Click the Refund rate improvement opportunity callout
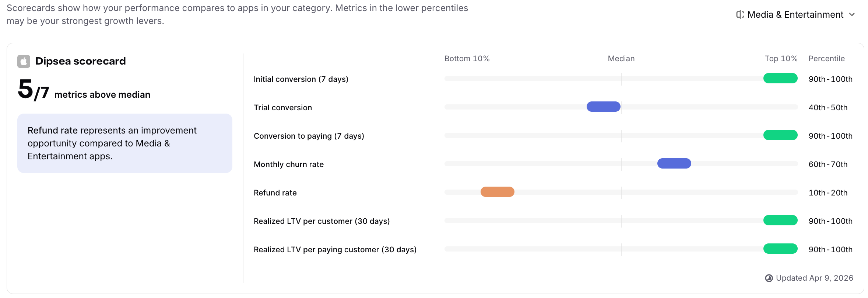 (x=124, y=143)
